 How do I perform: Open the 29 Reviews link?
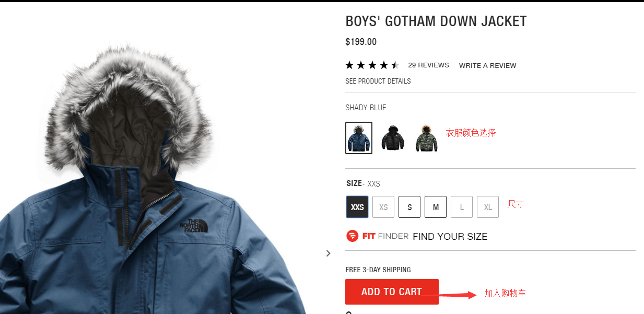pos(428,65)
